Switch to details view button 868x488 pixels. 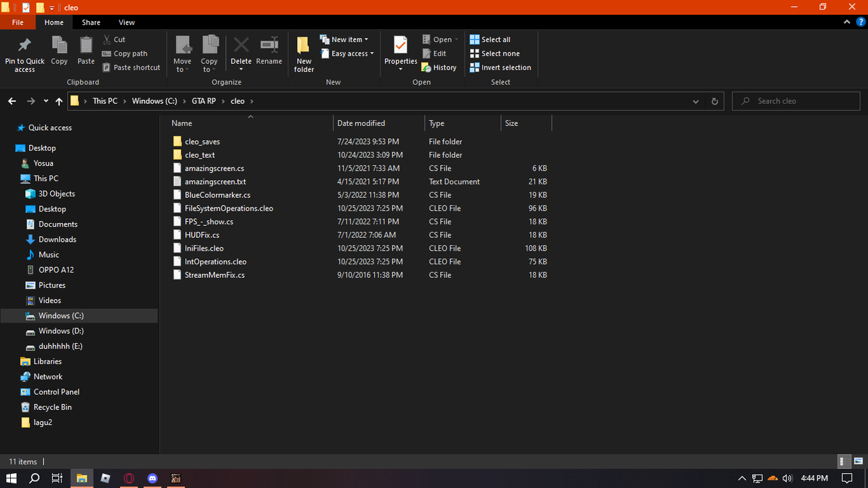pyautogui.click(x=844, y=462)
